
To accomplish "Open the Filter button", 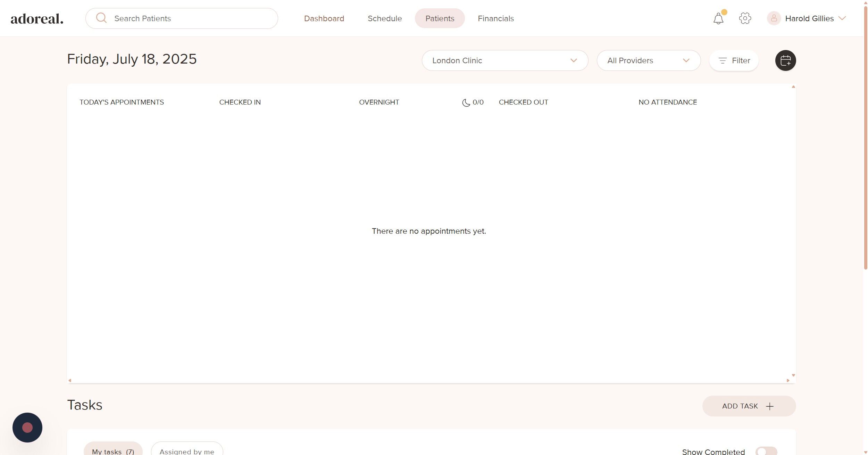I will point(734,60).
